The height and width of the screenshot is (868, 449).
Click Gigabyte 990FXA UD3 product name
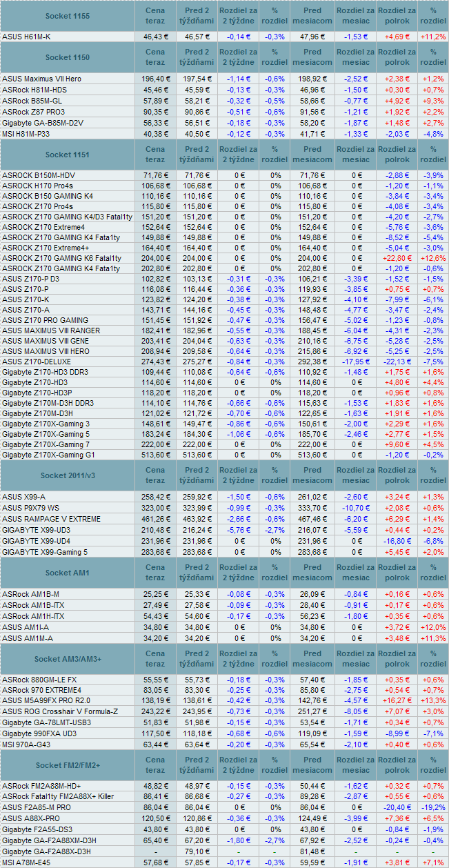pos(39,733)
